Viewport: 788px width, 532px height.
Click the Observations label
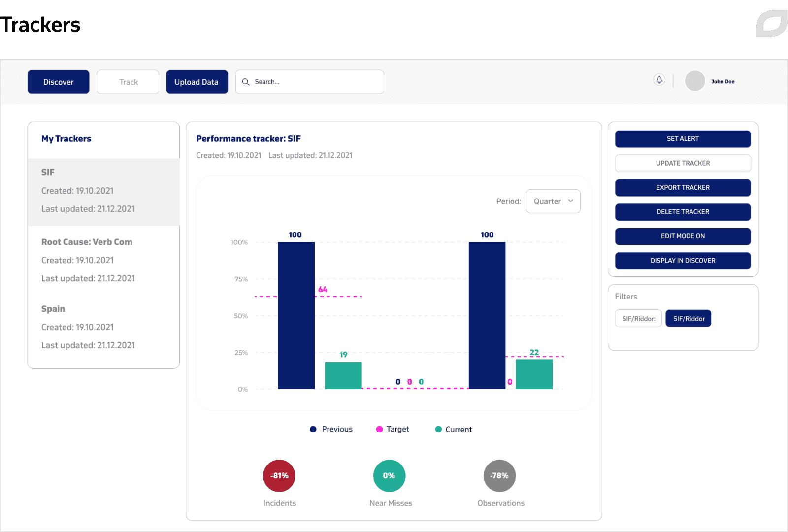tap(501, 503)
